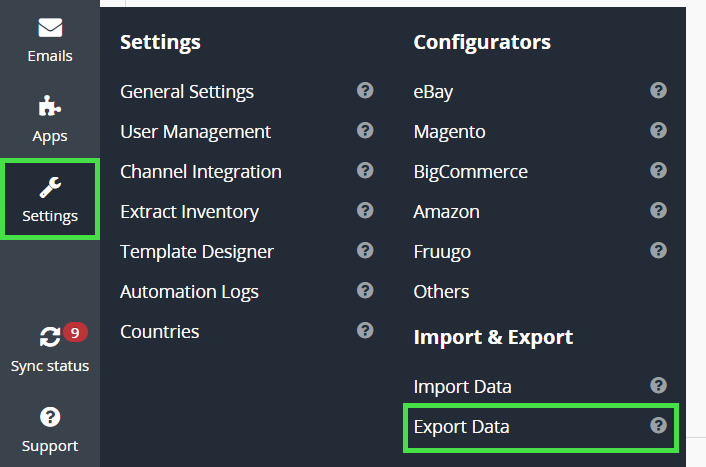706x467 pixels.
Task: Open General Settings menu item
Action: coord(187,91)
